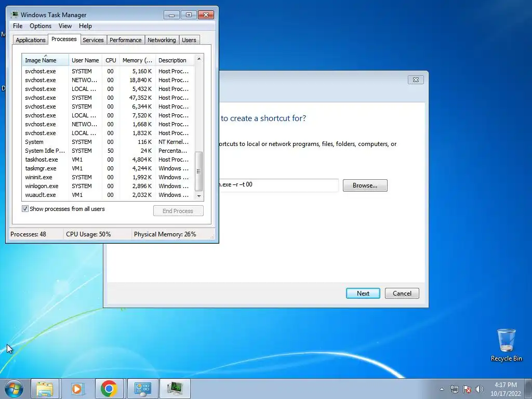Screen dimensions: 532x399
Task: Uncheck Show processes from all users
Action: (25, 209)
